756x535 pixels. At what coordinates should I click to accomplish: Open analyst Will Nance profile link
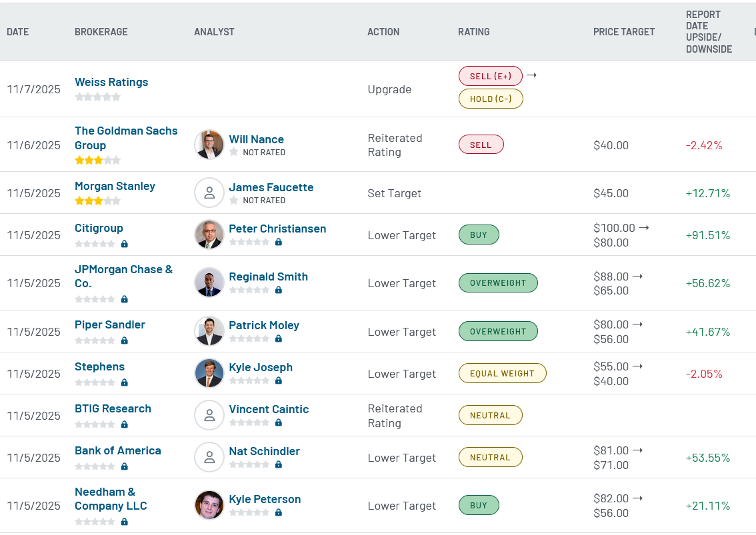click(257, 139)
